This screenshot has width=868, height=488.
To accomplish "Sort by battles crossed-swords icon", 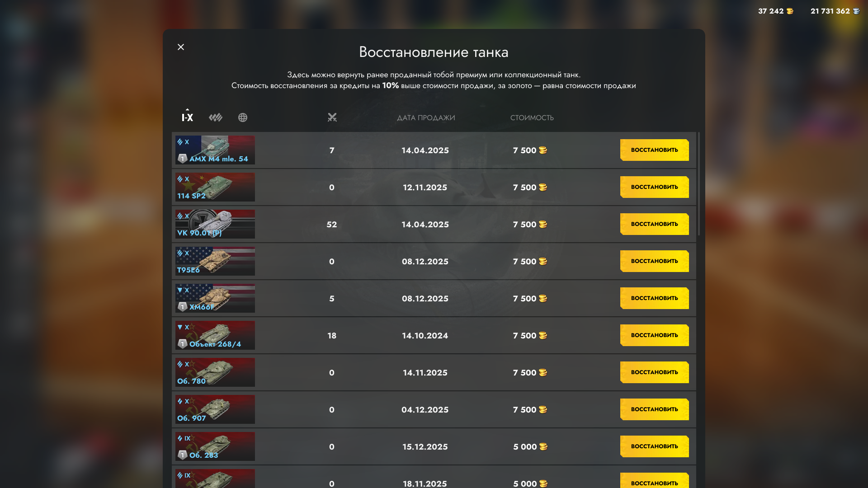I will (x=332, y=117).
